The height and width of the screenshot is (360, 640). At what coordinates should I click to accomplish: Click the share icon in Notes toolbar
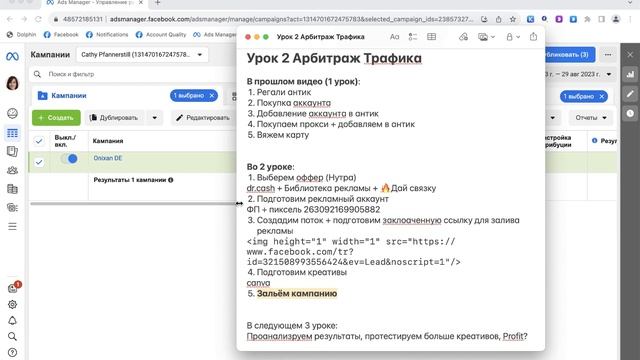[533, 37]
